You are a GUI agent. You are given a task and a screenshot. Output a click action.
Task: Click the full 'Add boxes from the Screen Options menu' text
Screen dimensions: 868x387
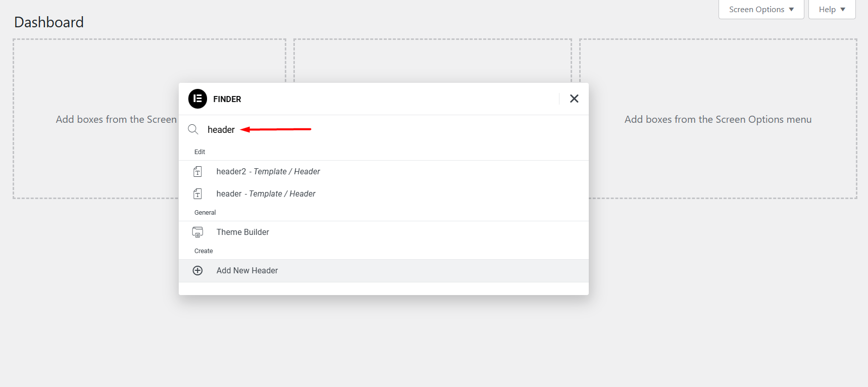[718, 120]
